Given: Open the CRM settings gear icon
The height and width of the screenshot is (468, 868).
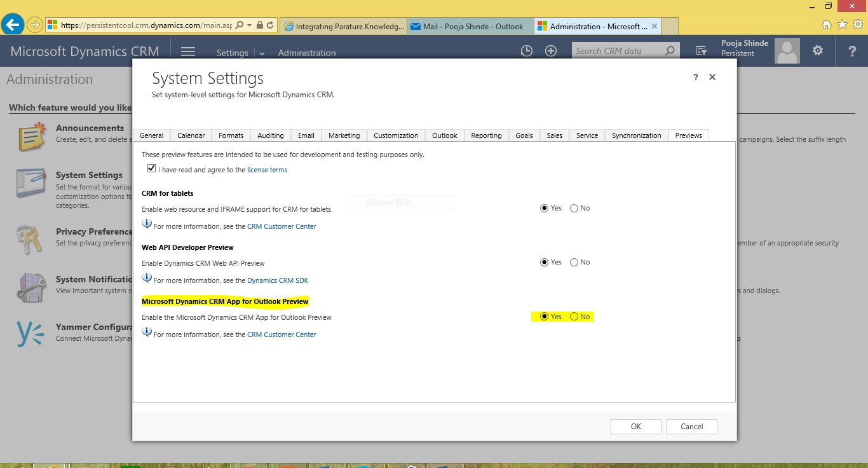Looking at the screenshot, I should click(818, 51).
